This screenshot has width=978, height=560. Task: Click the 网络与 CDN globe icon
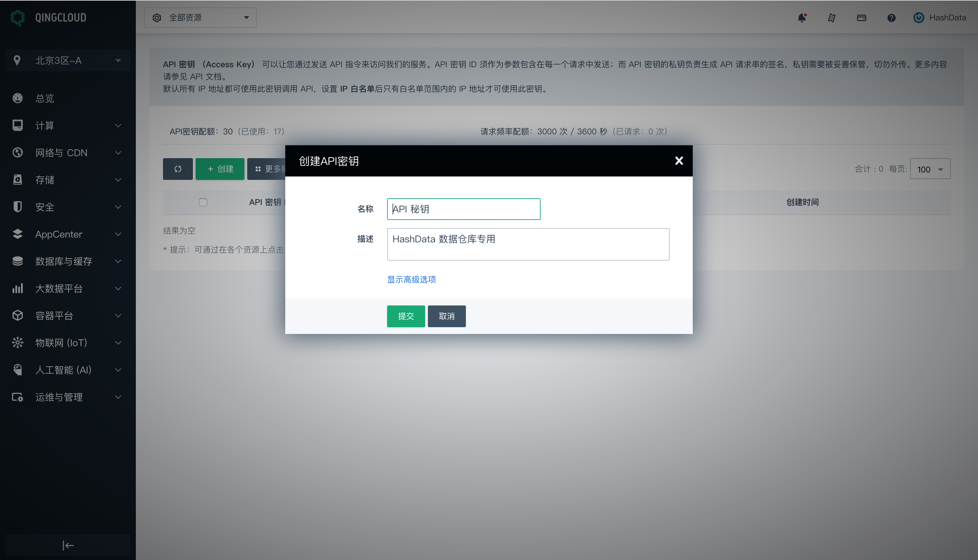(x=18, y=153)
